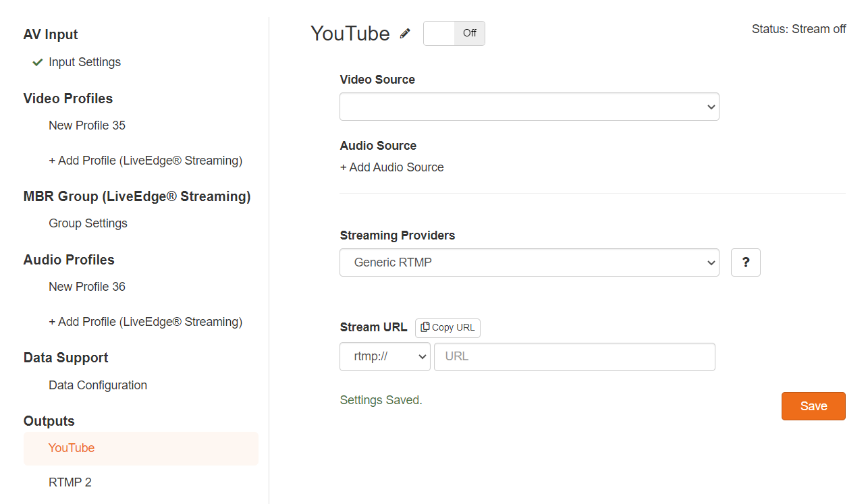The image size is (868, 504).
Task: Select New Profile 36 audio profile
Action: click(x=87, y=287)
